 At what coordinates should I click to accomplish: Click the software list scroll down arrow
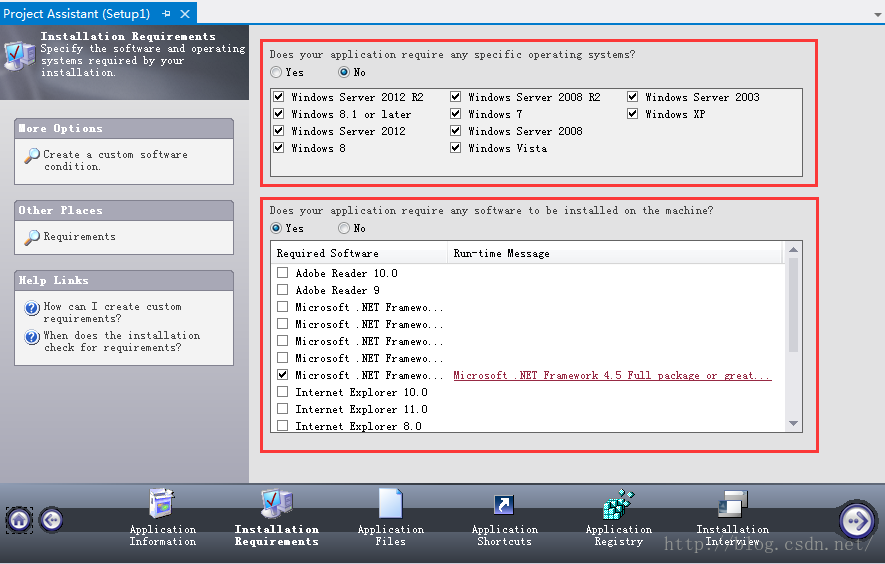793,424
